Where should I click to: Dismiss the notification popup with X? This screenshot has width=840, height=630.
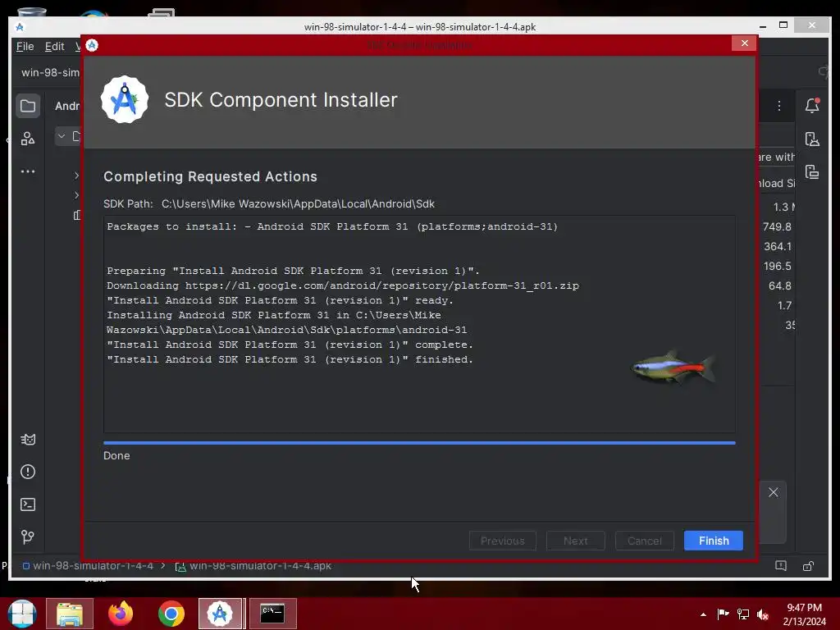(773, 492)
